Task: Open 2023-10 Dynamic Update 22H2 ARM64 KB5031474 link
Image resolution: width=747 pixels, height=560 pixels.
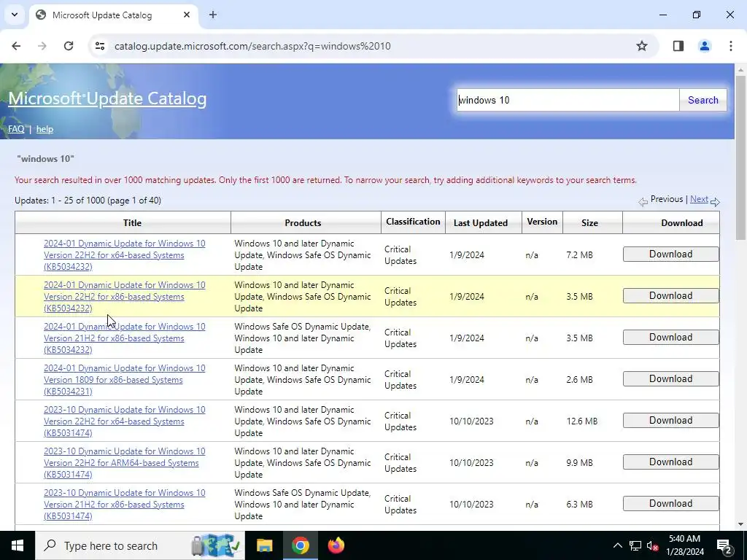Action: click(124, 462)
